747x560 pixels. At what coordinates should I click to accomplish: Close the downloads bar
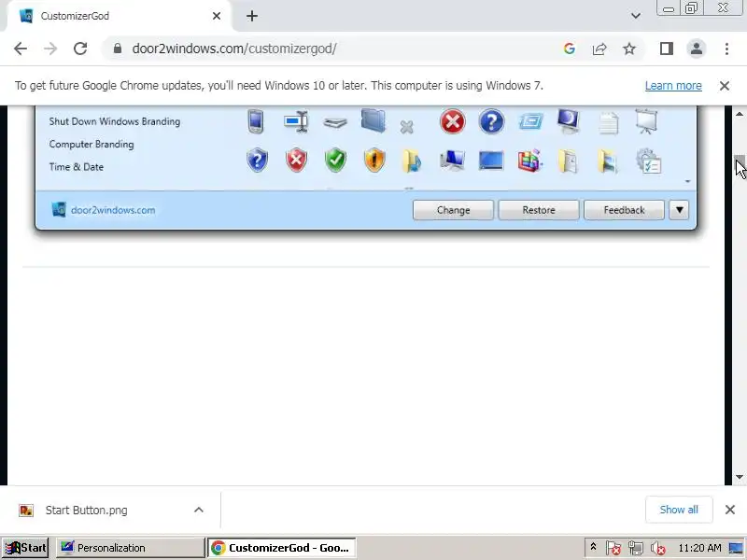(x=730, y=510)
